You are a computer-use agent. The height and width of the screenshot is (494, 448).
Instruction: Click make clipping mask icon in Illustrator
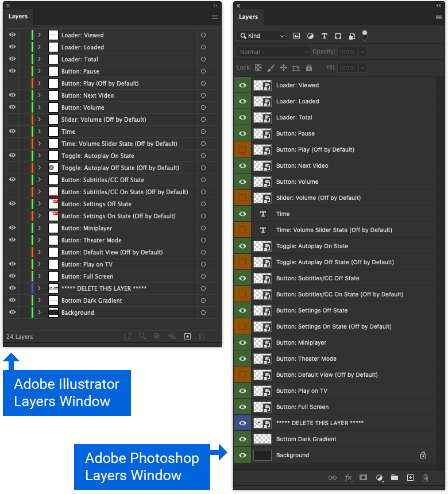(x=157, y=337)
